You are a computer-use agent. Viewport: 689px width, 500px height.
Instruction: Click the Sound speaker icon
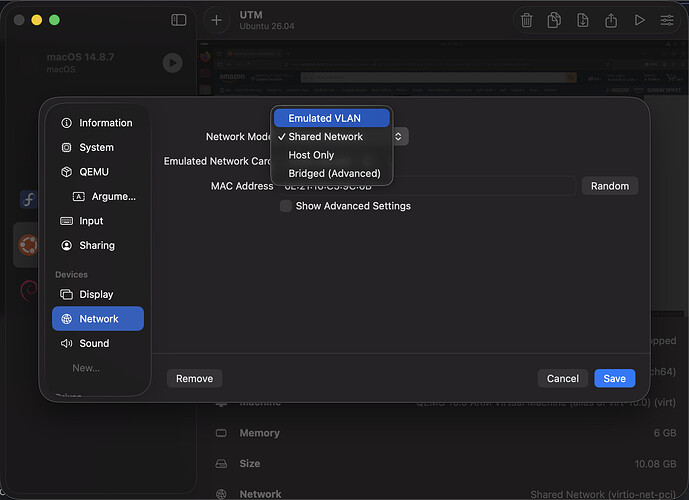pos(66,343)
